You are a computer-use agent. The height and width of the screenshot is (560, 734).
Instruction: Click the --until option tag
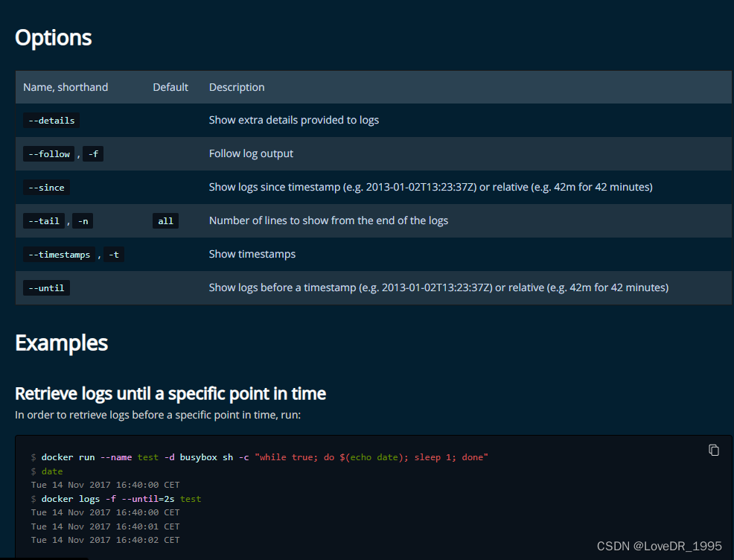46,288
